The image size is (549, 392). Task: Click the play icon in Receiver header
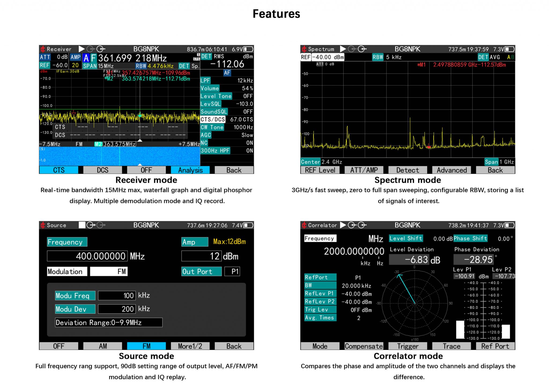click(x=81, y=49)
